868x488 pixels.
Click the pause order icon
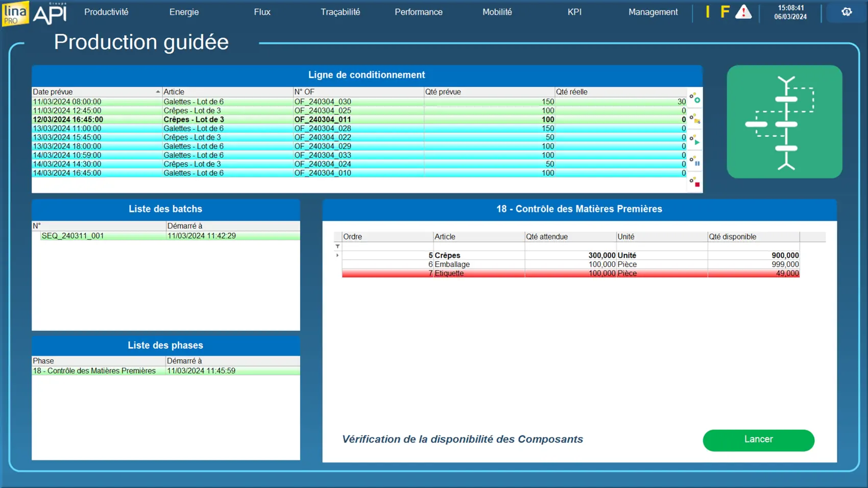[695, 161]
